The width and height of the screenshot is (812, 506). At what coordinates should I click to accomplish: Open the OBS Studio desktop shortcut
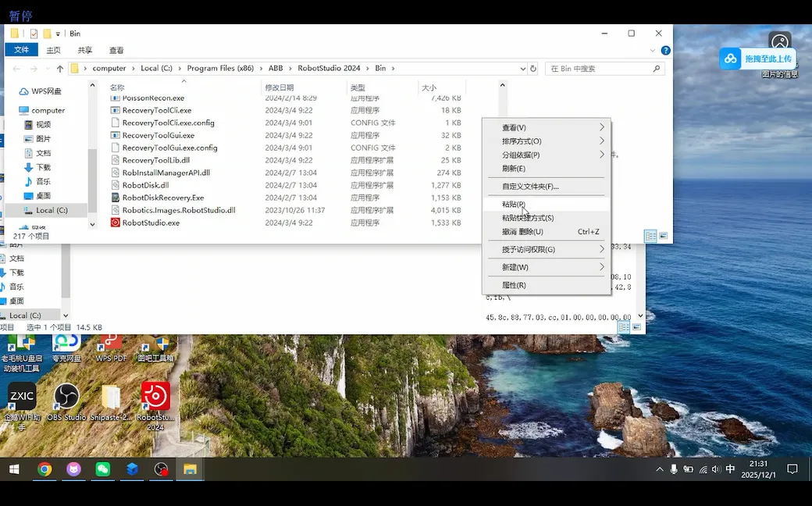66,402
